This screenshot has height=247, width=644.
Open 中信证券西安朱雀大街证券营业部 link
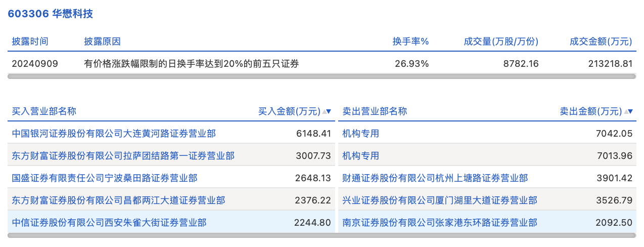point(109,223)
